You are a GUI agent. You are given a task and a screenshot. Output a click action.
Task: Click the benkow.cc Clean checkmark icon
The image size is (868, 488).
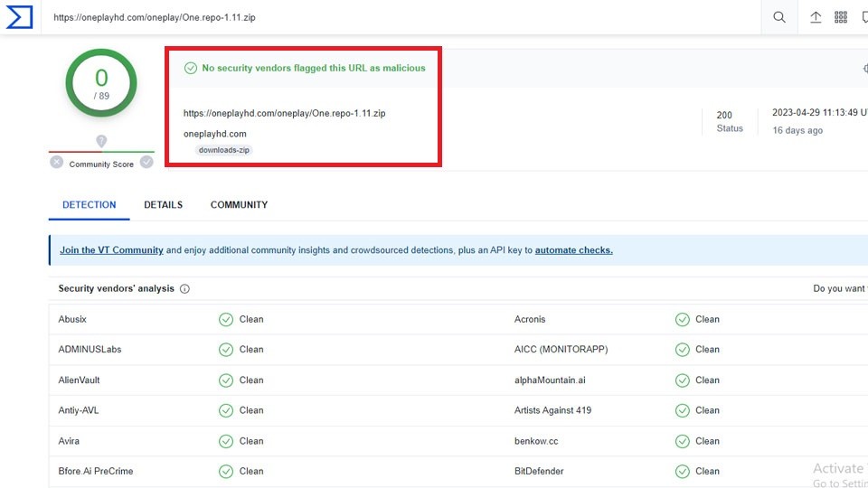pos(683,442)
